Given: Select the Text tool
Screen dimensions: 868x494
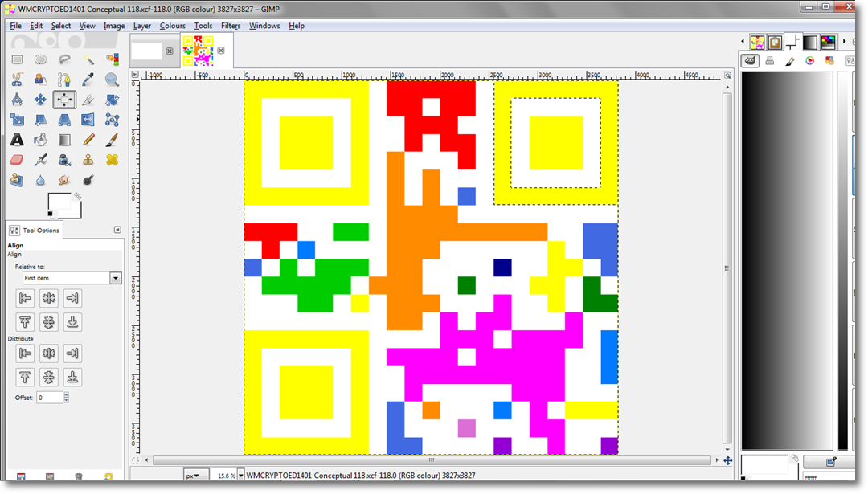Looking at the screenshot, I should click(17, 140).
